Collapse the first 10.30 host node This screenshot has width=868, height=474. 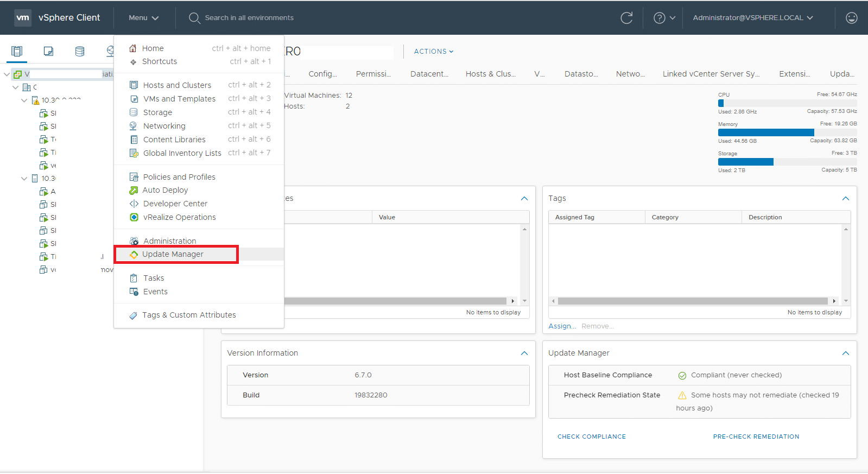[24, 100]
